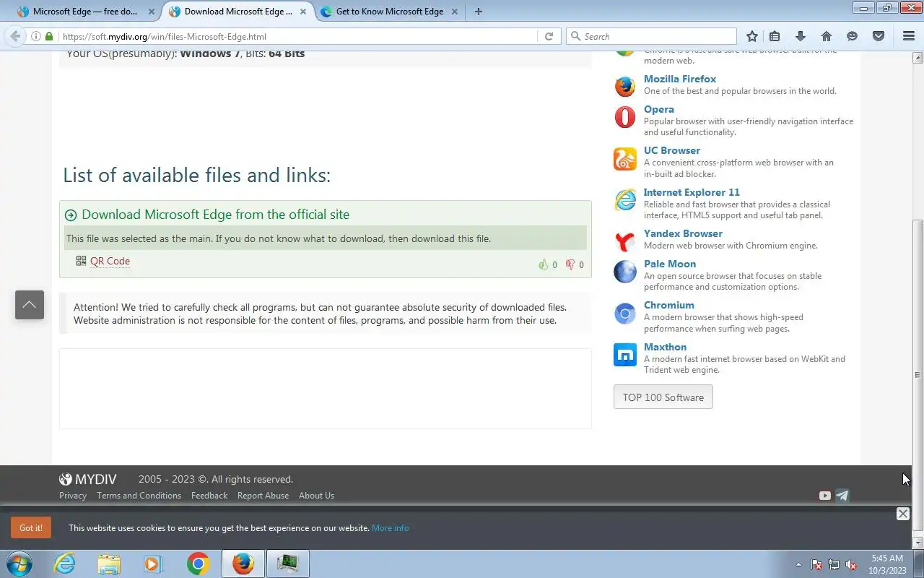
Task: Click the Mozilla Firefox logo icon
Action: coord(625,85)
